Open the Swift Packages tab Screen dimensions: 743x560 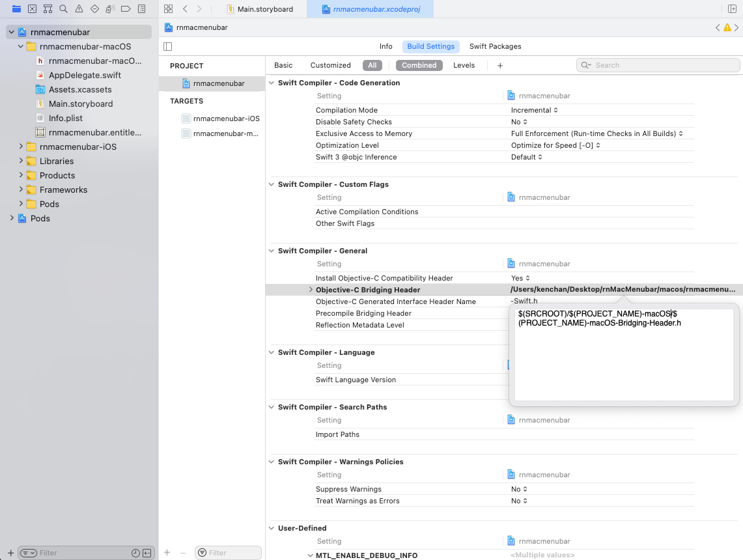(495, 46)
